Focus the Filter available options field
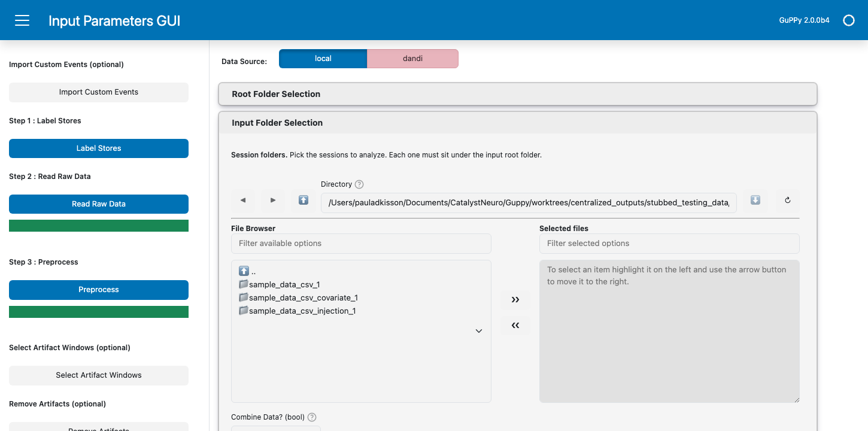 click(361, 244)
